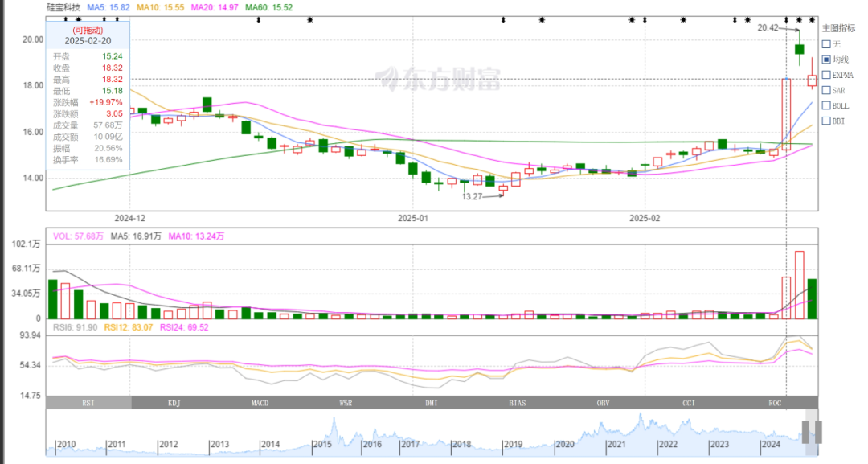Click the volume MA5: 16.91万 label

coord(136,236)
